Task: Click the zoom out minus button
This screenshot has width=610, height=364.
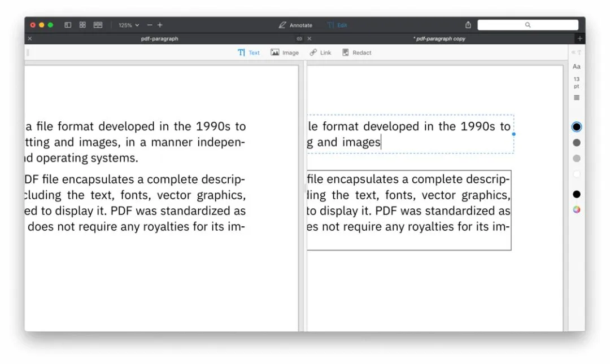Action: tap(150, 25)
